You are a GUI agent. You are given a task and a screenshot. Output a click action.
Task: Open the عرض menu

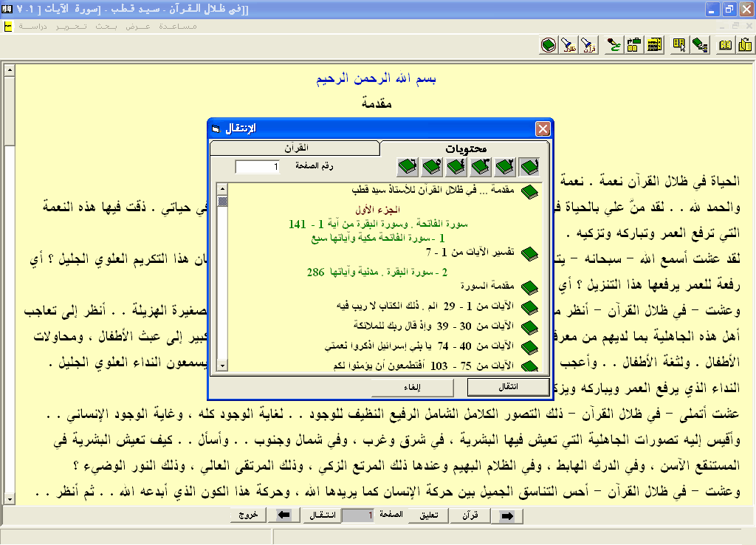[138, 27]
